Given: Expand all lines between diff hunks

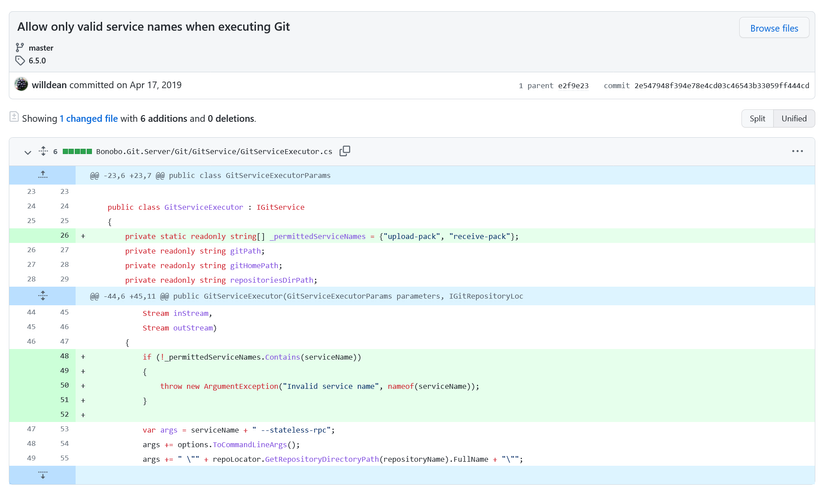Looking at the screenshot, I should pos(43,296).
